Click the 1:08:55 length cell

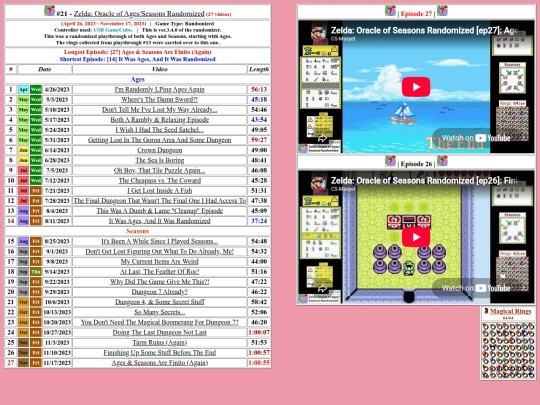coord(259,363)
